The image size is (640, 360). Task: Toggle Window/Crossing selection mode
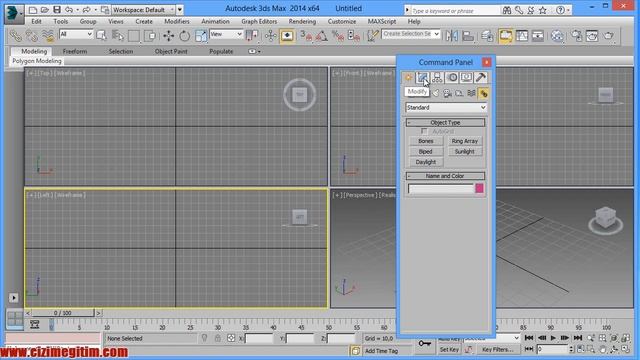tap(150, 36)
